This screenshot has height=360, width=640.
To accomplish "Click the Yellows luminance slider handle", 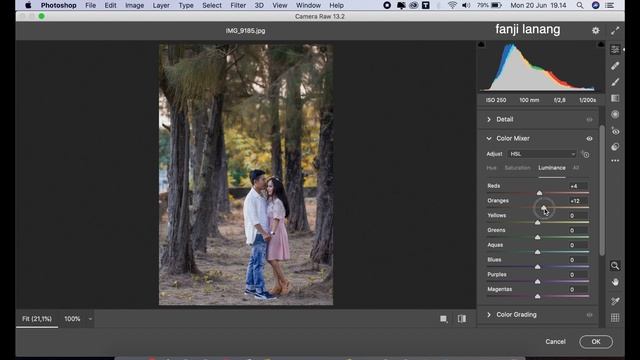I will [538, 222].
